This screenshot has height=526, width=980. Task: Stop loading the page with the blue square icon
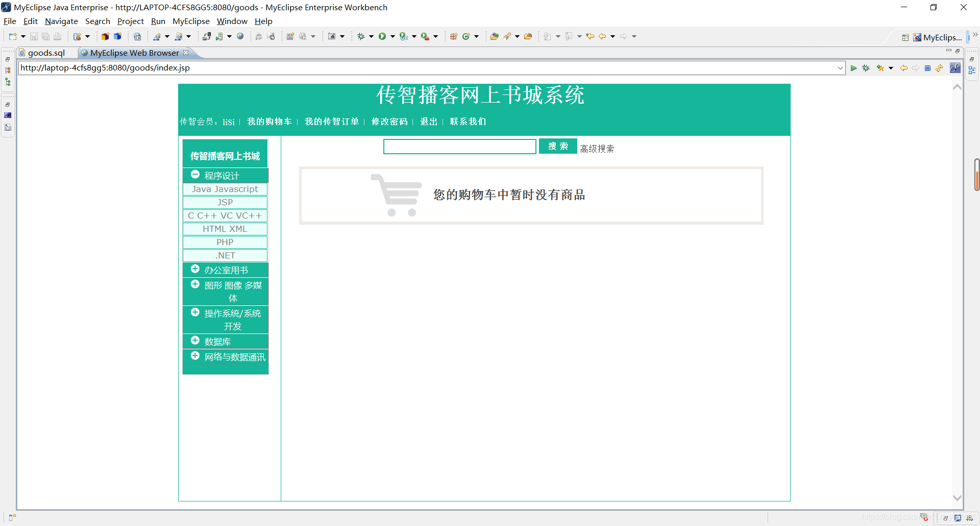tap(927, 67)
